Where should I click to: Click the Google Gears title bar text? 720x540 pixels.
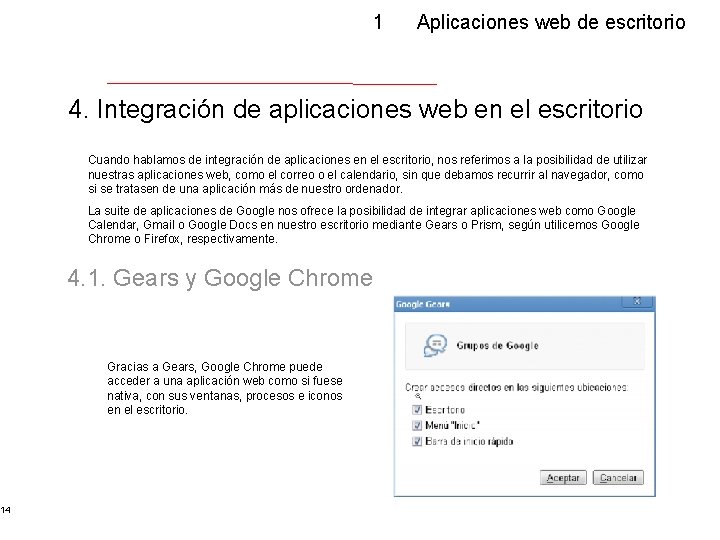(423, 304)
